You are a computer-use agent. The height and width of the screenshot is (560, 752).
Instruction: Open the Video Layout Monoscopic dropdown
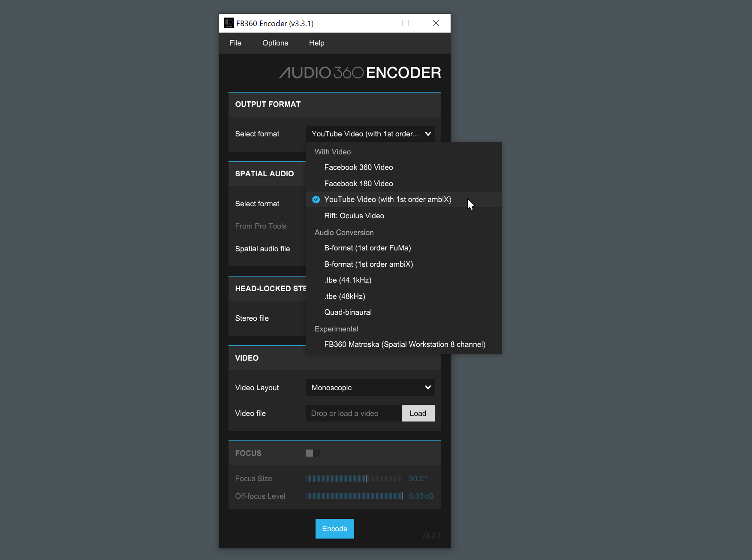click(x=370, y=388)
